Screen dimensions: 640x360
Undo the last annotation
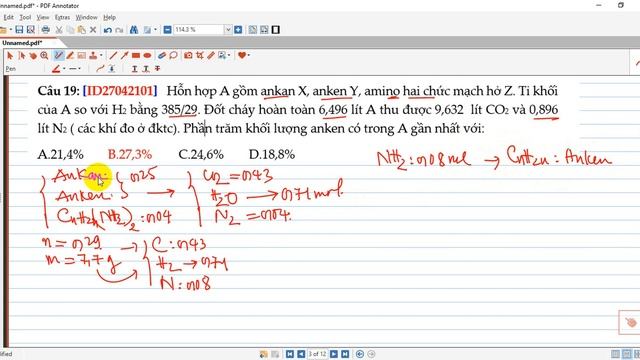108,30
